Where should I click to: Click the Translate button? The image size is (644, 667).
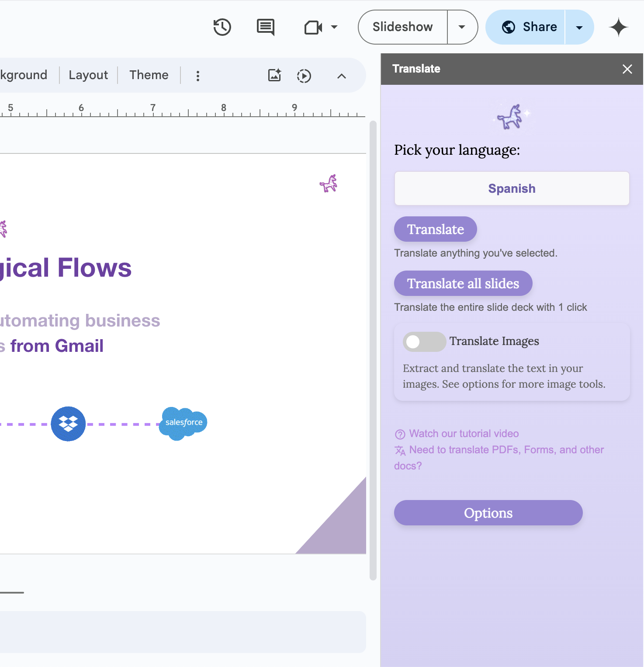436,229
